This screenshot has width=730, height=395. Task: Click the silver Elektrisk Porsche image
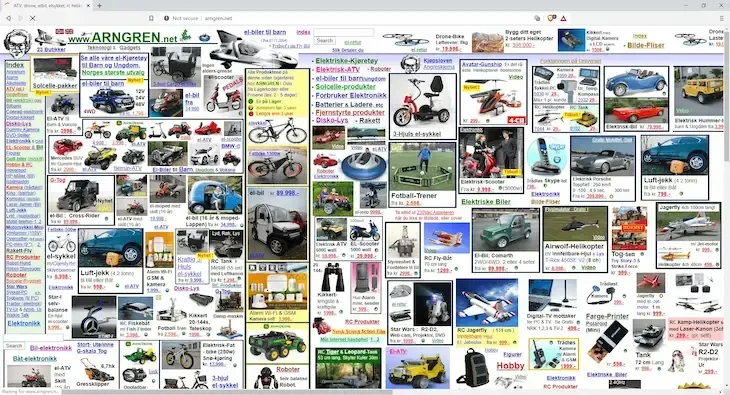click(602, 157)
